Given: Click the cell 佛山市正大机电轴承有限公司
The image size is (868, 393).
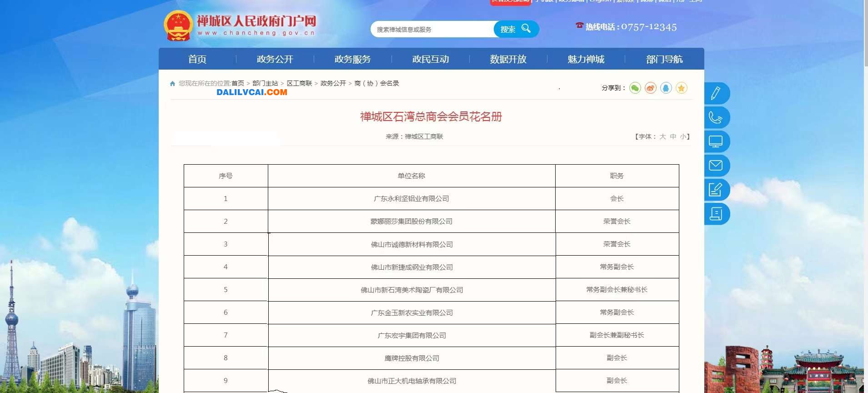Looking at the screenshot, I should pyautogui.click(x=412, y=381).
